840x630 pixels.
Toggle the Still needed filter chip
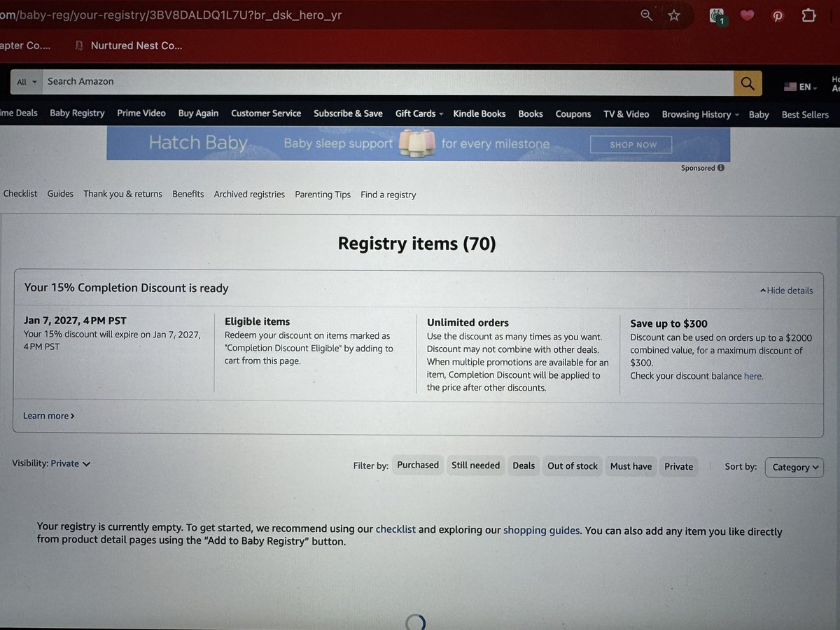476,465
